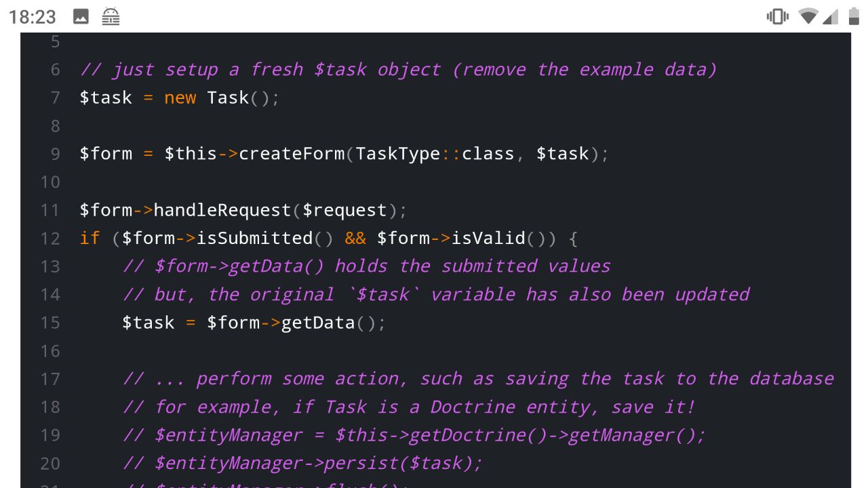Tap the Android debug notification icon
Screen dimensions: 868x488
(111, 16)
